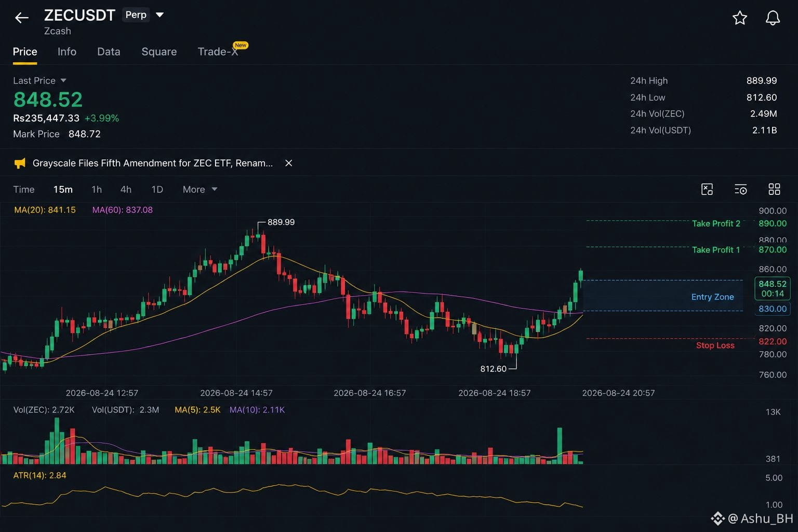798x532 pixels.
Task: Switch to the Price tab
Action: pos(25,52)
